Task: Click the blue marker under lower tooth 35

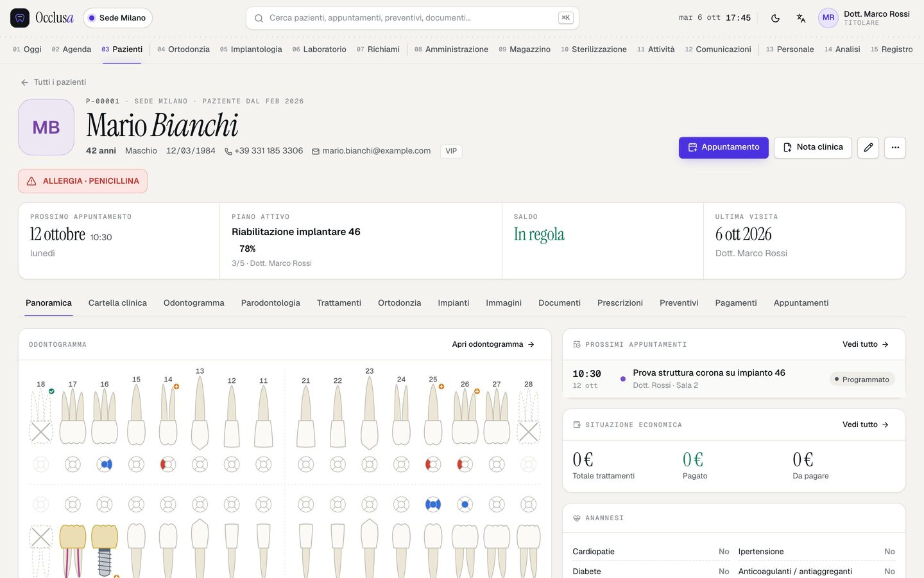Action: pyautogui.click(x=433, y=505)
